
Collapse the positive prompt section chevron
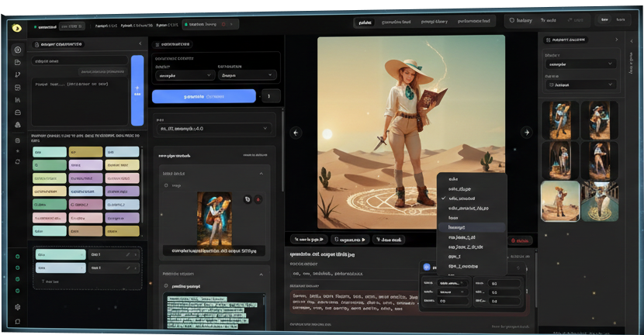[261, 275]
